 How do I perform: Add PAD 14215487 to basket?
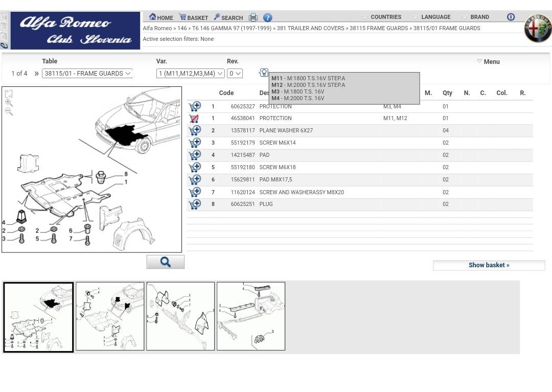pos(195,155)
